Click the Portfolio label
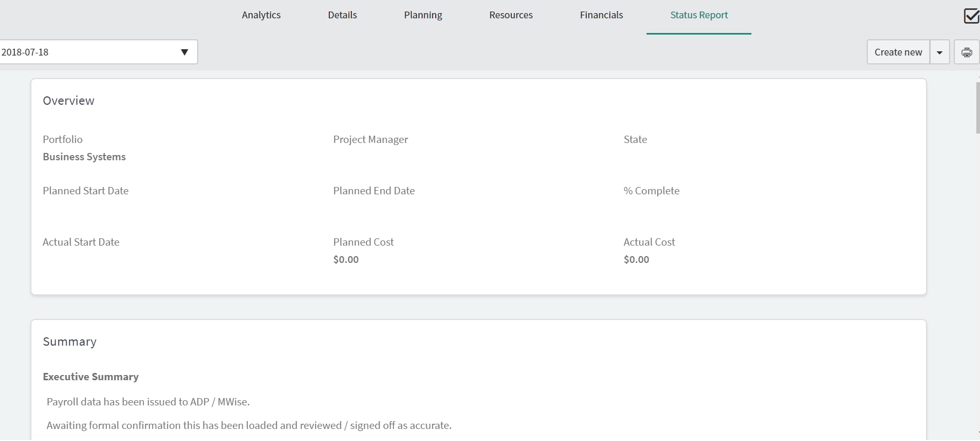 pyautogui.click(x=63, y=139)
